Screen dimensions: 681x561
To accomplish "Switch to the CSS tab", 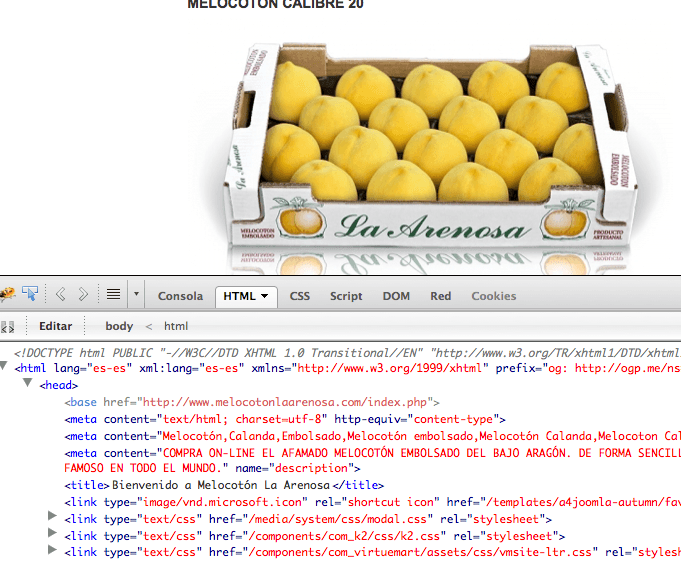I will tap(300, 296).
